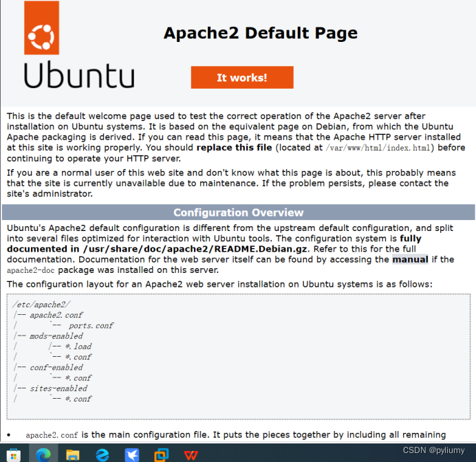Launch WPS Office from the taskbar
The width and height of the screenshot is (476, 462).
(191, 455)
